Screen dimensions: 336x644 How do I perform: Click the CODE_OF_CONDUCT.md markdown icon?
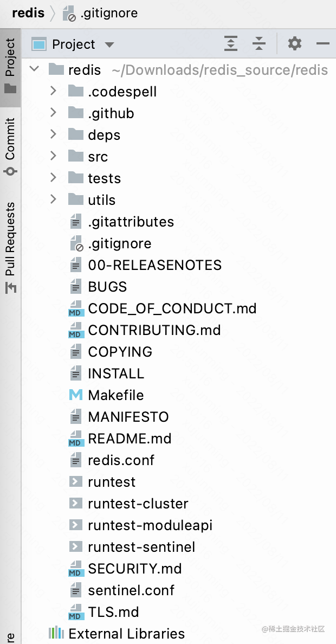tap(76, 308)
